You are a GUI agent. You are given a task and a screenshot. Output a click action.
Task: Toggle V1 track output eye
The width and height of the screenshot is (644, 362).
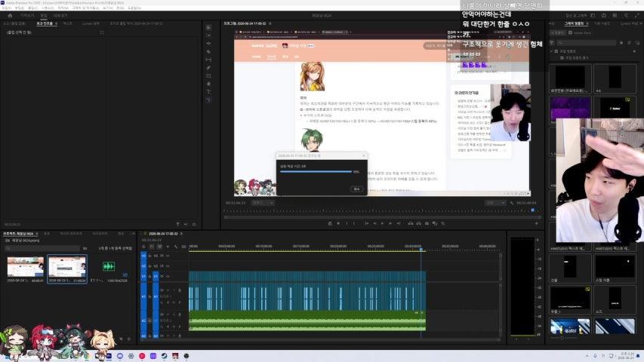pos(168,276)
